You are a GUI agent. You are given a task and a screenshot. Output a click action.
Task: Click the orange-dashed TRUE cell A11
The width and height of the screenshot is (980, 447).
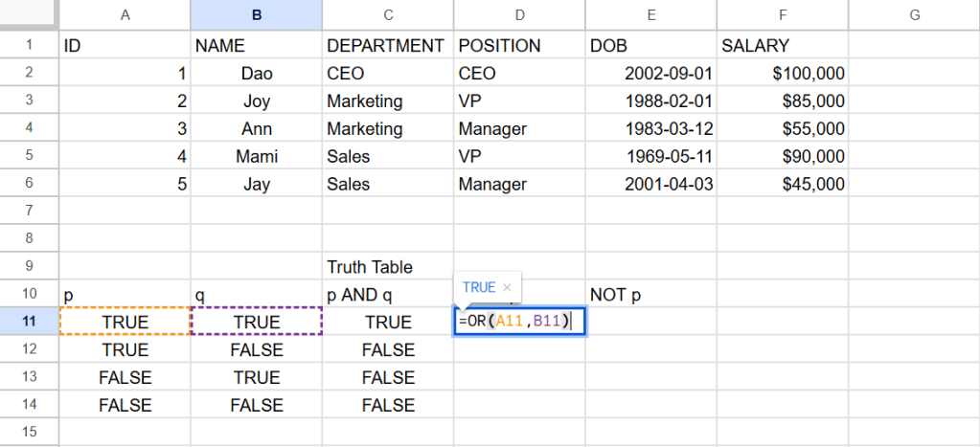[x=125, y=322]
